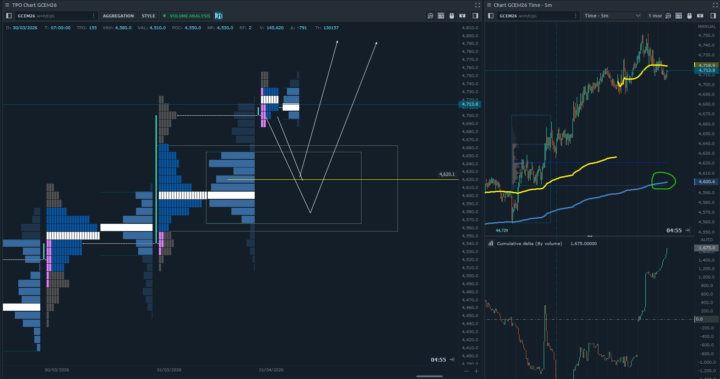The width and height of the screenshot is (720, 379).
Task: Zoom in with plus button on TPO Chart
Action: pyautogui.click(x=476, y=371)
